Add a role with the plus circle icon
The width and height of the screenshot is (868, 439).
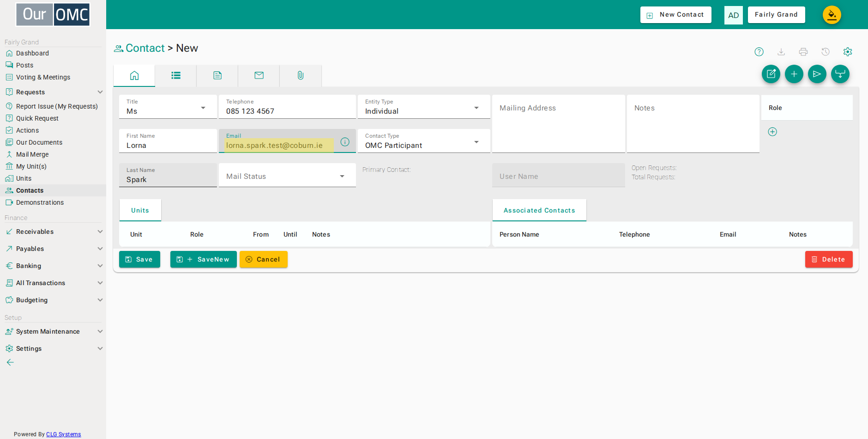tap(772, 132)
